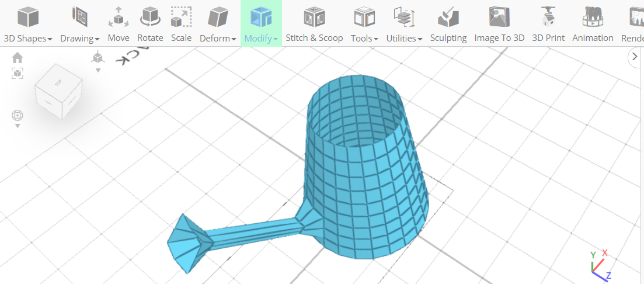Viewport: 644px width, 284px height.
Task: Click the fit-to-view icon below Home
Action: (x=18, y=74)
